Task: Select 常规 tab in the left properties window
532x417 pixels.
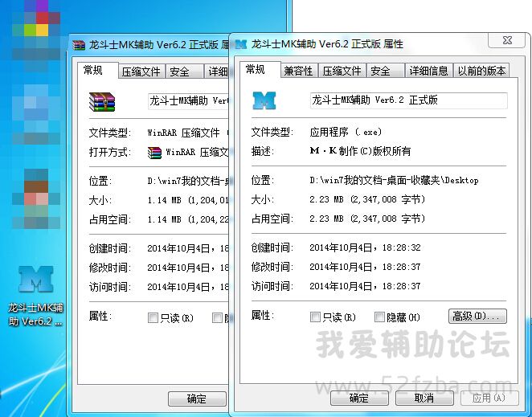Action: pos(98,71)
